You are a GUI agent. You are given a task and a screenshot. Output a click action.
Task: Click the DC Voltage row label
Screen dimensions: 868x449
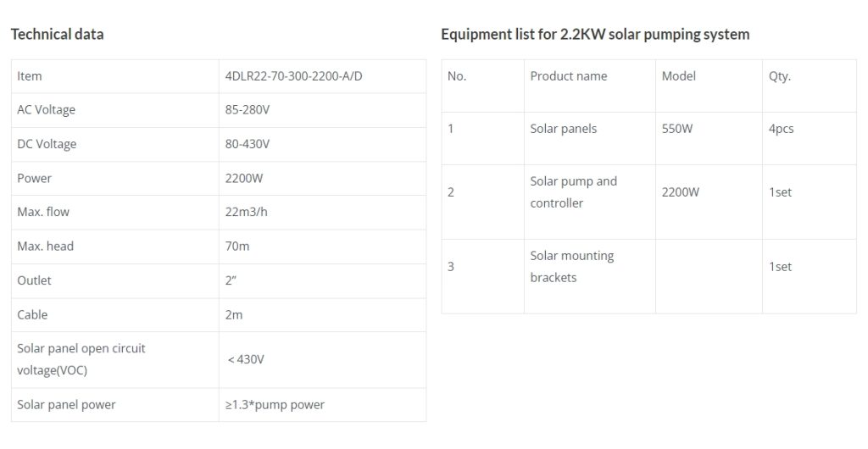47,144
